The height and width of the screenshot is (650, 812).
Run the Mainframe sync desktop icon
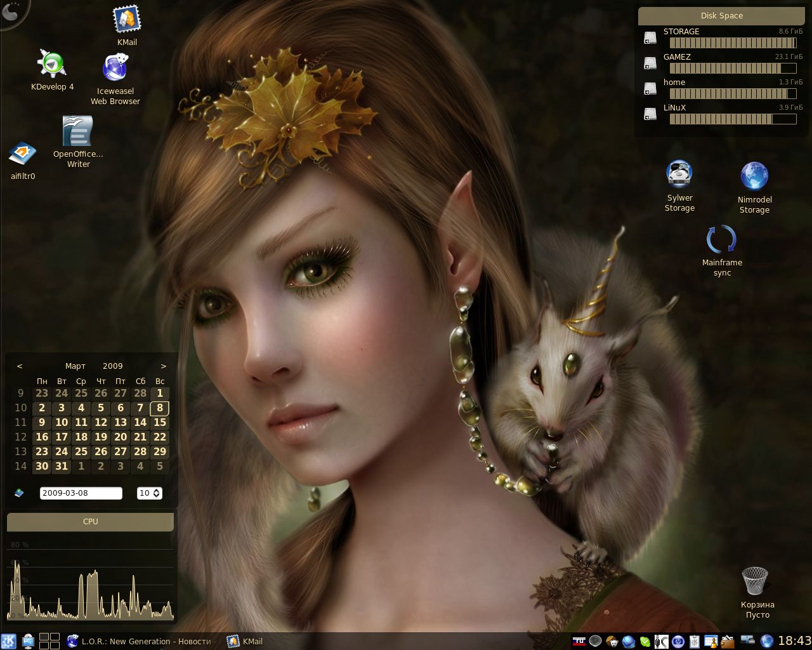(x=722, y=251)
